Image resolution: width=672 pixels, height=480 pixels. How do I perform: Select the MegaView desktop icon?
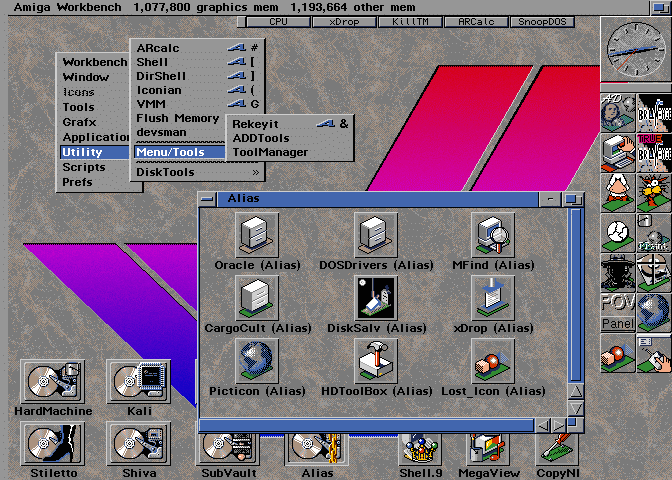pos(487,449)
